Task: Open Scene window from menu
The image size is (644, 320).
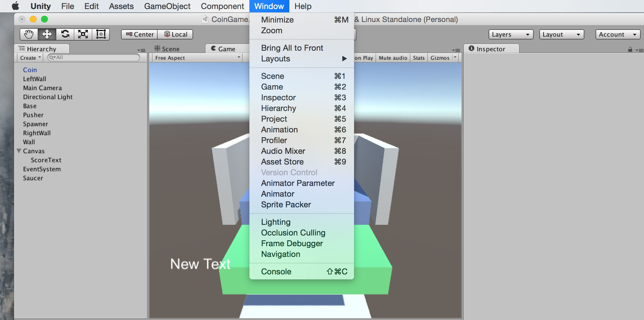Action: coord(301,76)
